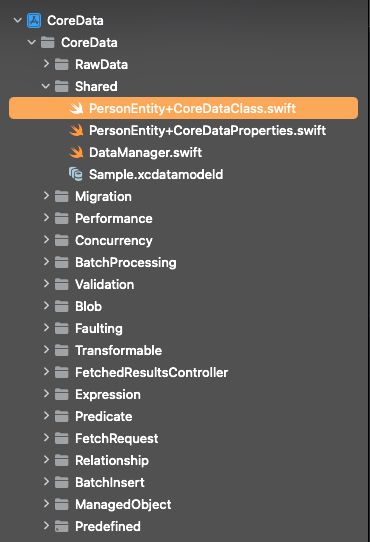Click the Swift icon beside DataManager.swift

[x=76, y=152]
